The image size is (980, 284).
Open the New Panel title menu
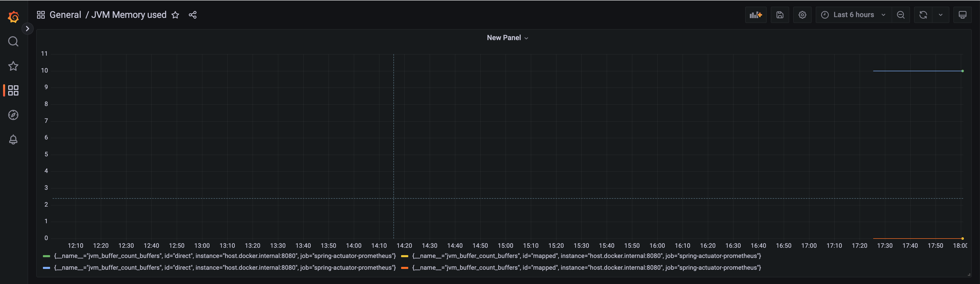click(507, 38)
